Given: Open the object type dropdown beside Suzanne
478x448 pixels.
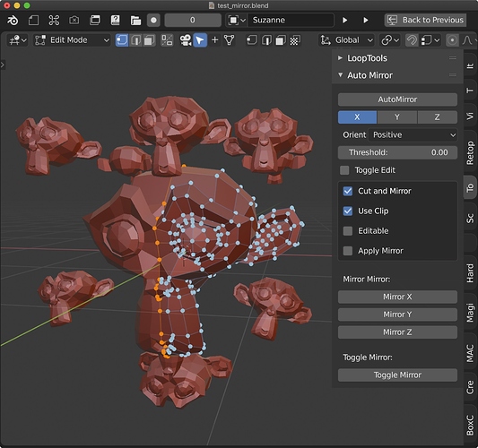Looking at the screenshot, I should 236,21.
